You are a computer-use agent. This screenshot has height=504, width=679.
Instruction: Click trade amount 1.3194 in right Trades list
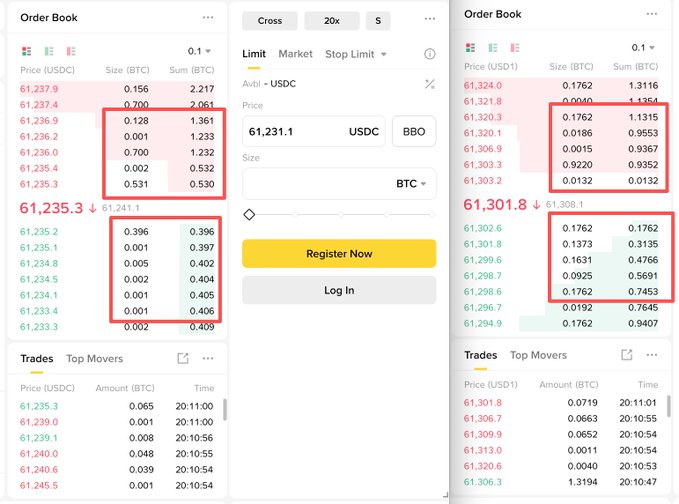(582, 482)
